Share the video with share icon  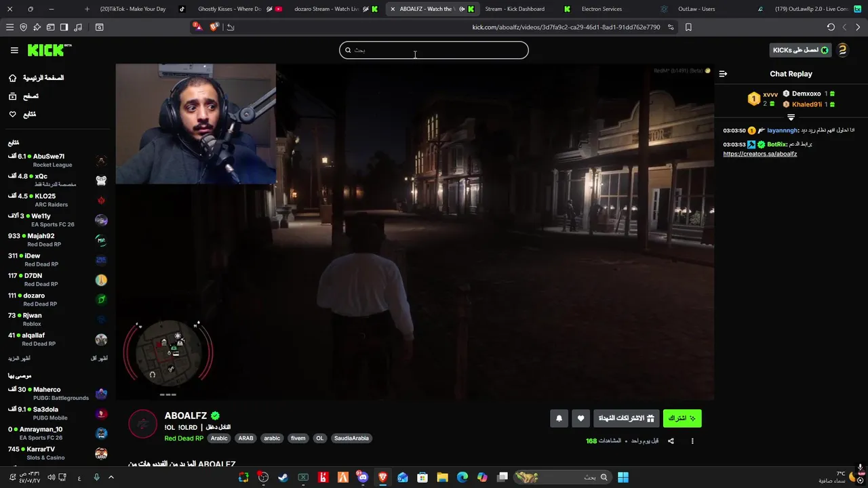671,441
